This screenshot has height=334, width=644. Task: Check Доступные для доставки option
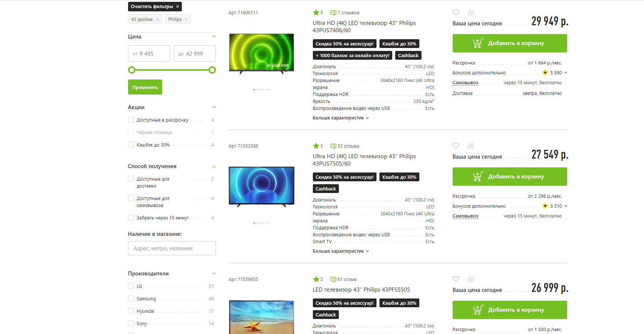(131, 179)
